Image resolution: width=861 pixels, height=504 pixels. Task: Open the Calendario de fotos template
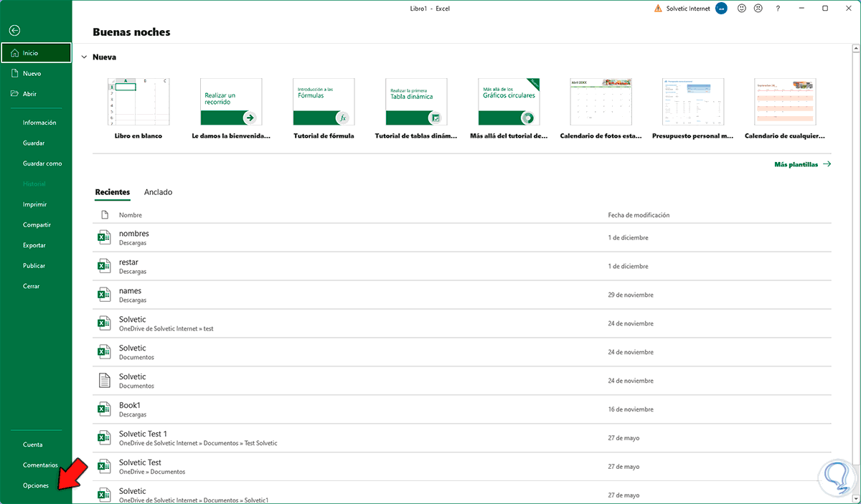point(601,109)
